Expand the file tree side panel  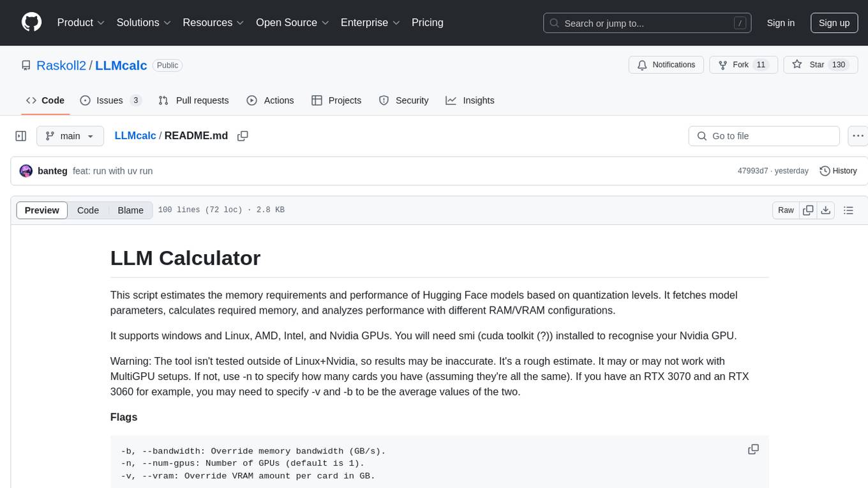pyautogui.click(x=21, y=136)
